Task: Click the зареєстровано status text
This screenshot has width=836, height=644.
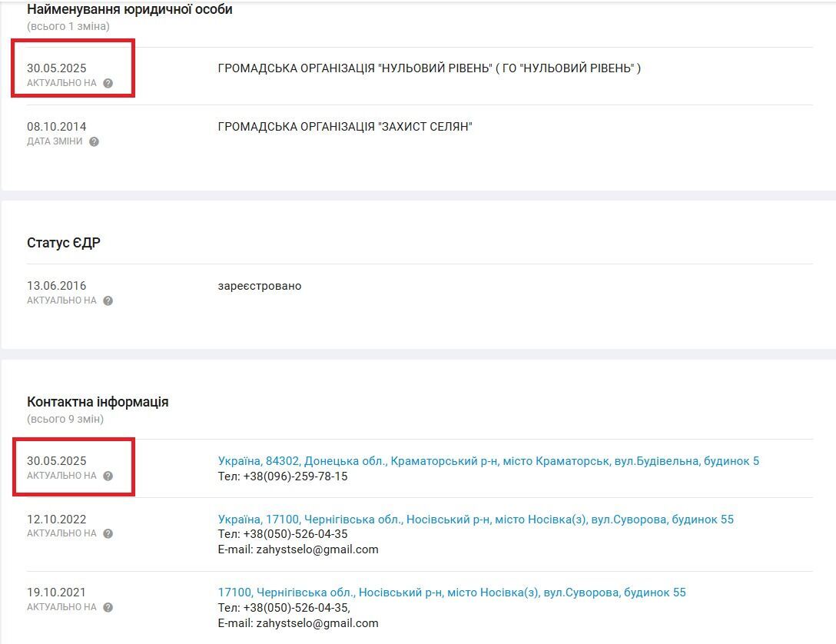Action: (x=260, y=286)
